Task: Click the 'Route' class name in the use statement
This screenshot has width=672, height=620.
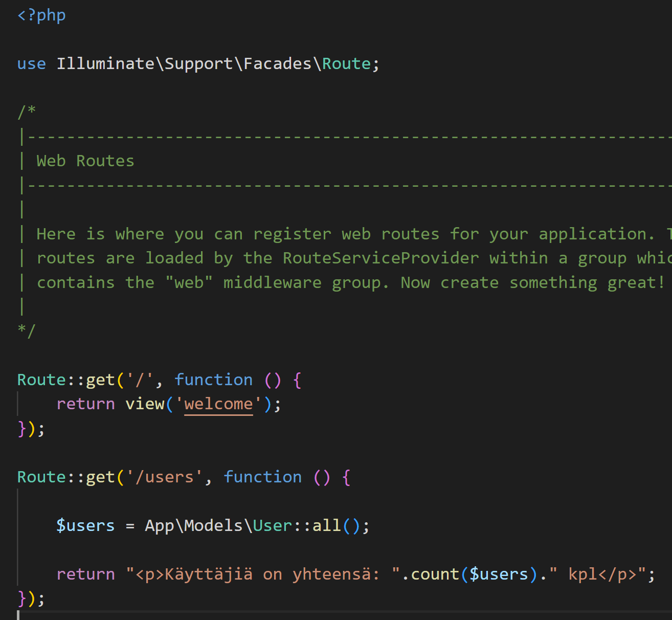Action: coord(346,64)
